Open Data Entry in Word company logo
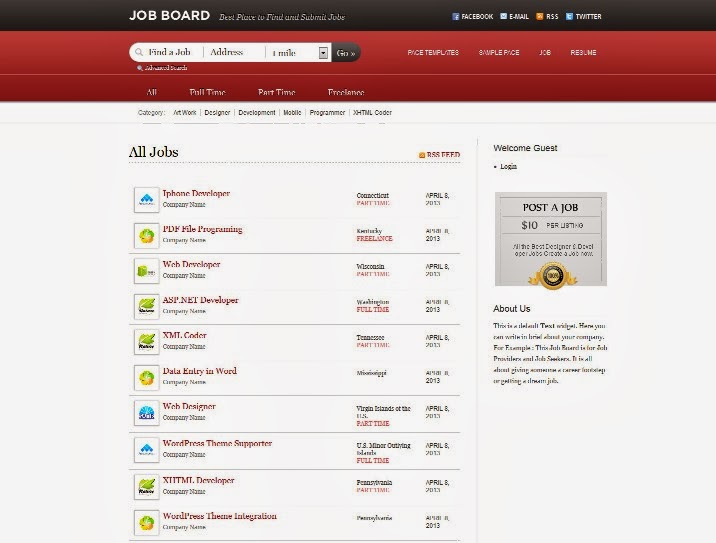Viewport: 716px width, 543px height. tap(147, 377)
